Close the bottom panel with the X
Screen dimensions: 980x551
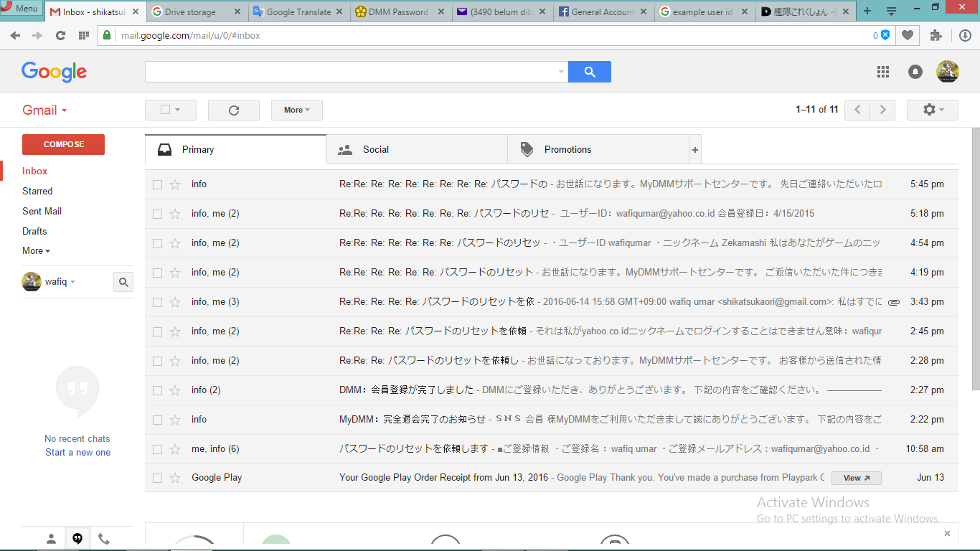click(x=947, y=533)
